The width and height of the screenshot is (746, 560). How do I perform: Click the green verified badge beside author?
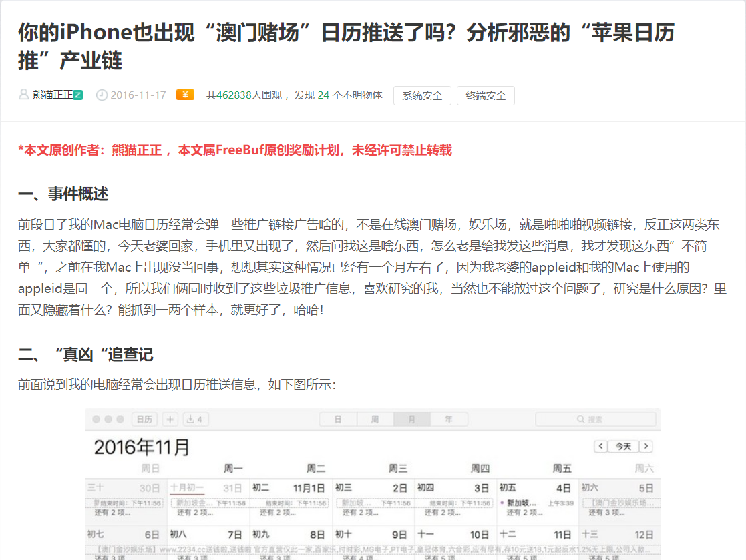pyautogui.click(x=78, y=95)
